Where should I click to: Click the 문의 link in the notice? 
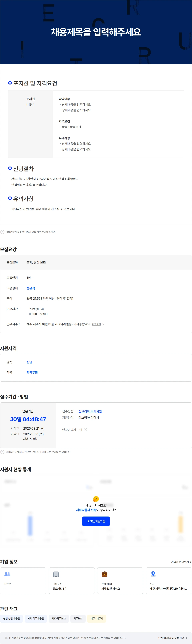coord(44,232)
